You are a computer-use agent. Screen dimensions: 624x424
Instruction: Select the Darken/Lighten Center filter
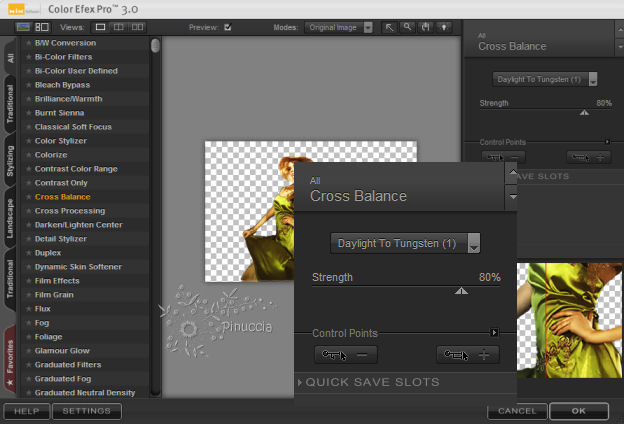pyautogui.click(x=78, y=225)
